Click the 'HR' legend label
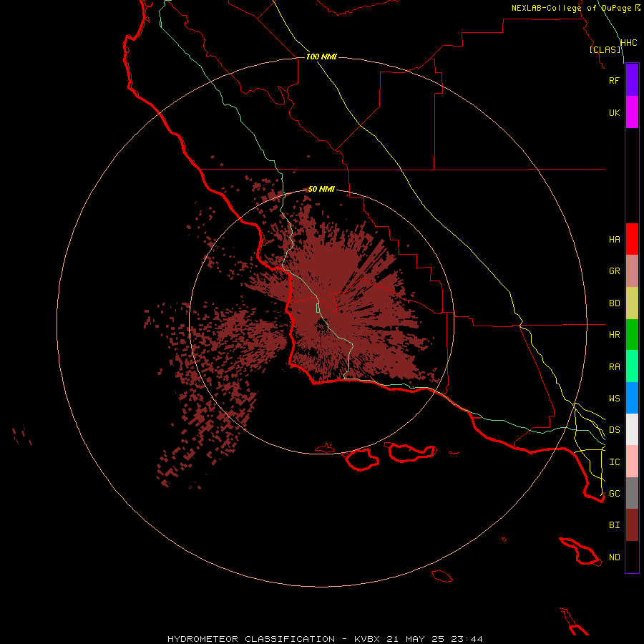Viewport: 644px width, 644px height. coord(614,335)
